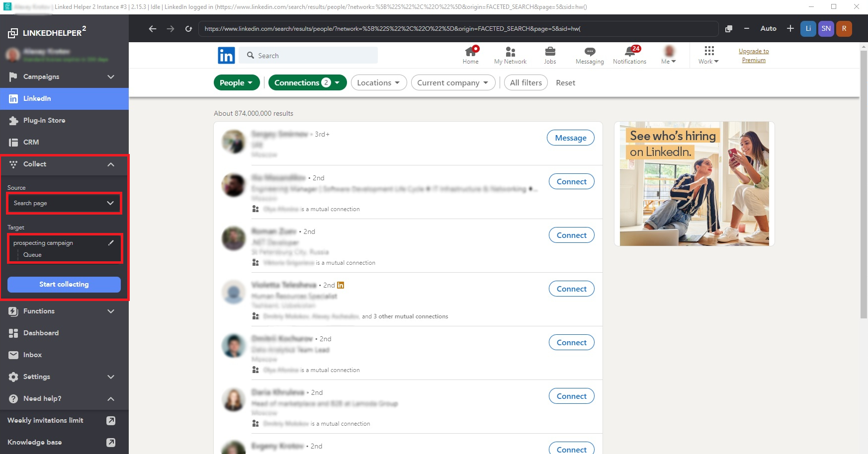The height and width of the screenshot is (454, 868).
Task: Message the 3rd+ search result
Action: click(571, 138)
